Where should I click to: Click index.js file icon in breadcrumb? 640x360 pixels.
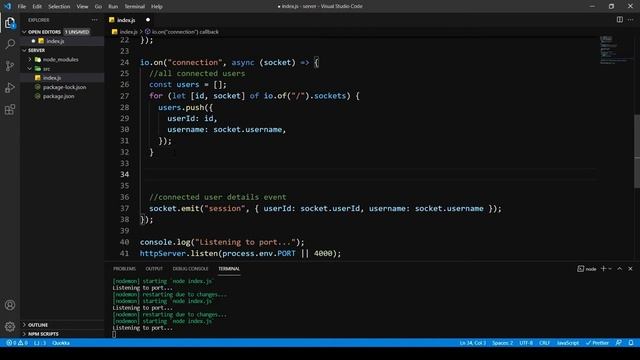pos(115,31)
